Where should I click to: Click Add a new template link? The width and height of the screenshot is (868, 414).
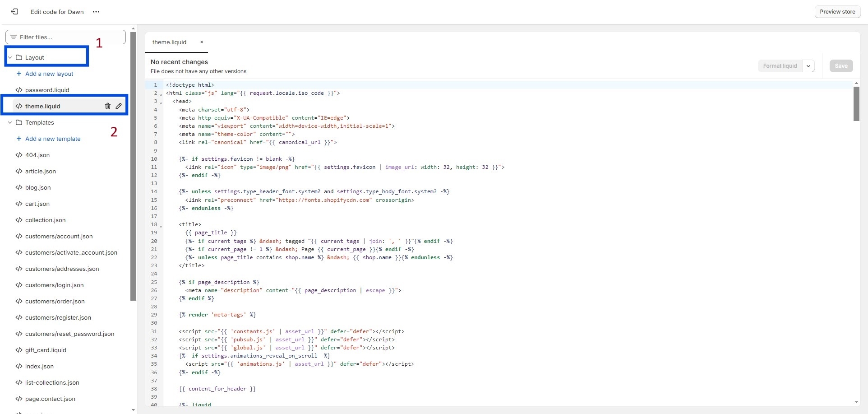[x=53, y=139]
